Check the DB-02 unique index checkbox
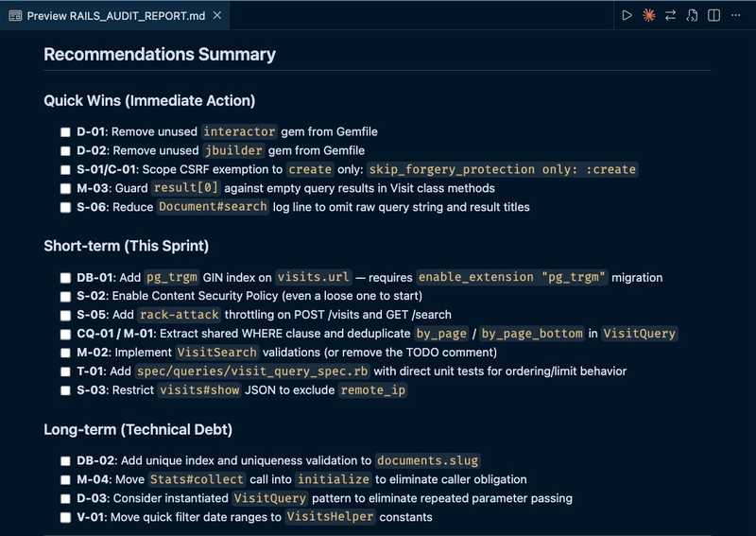 point(65,460)
